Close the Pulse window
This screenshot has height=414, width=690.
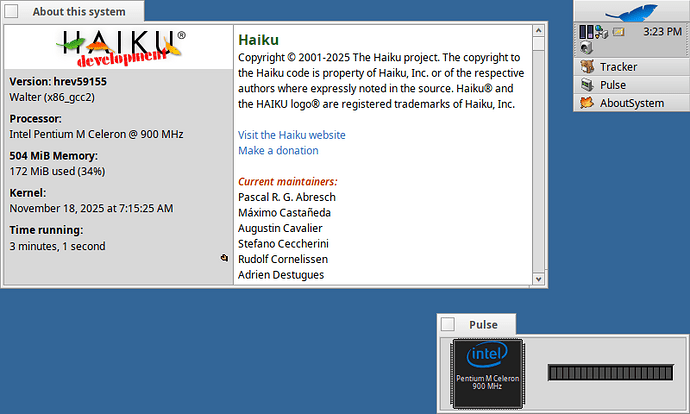448,324
